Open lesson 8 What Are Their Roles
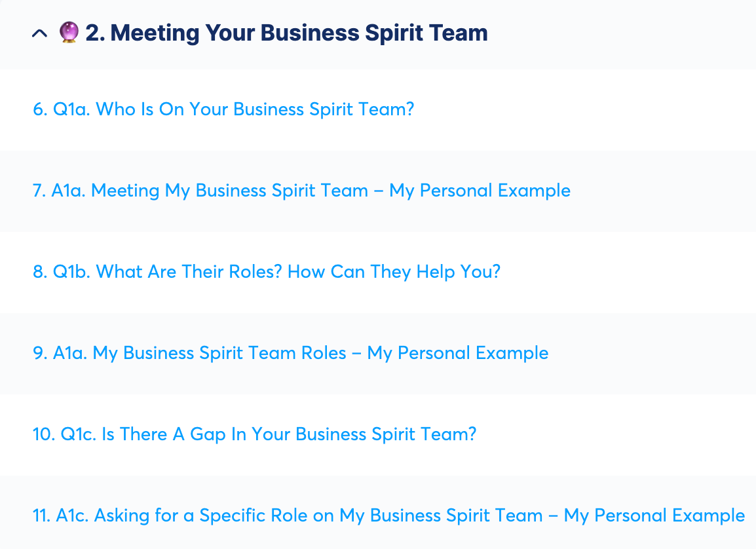The height and width of the screenshot is (549, 756). coord(266,272)
